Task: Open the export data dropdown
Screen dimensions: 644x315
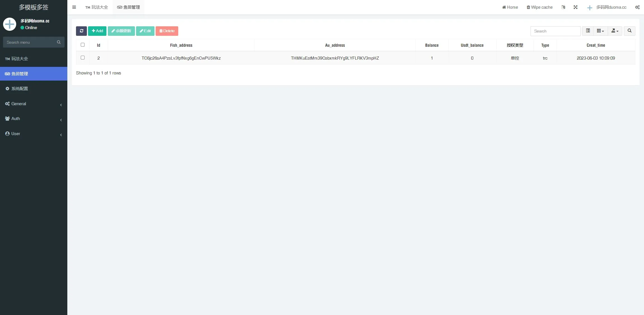Action: (x=615, y=31)
